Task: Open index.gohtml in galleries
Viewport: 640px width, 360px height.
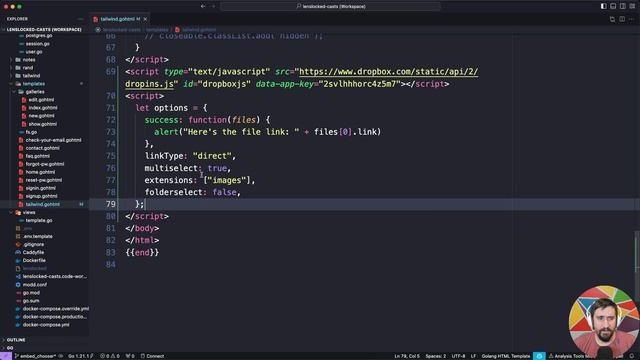Action: coord(43,108)
